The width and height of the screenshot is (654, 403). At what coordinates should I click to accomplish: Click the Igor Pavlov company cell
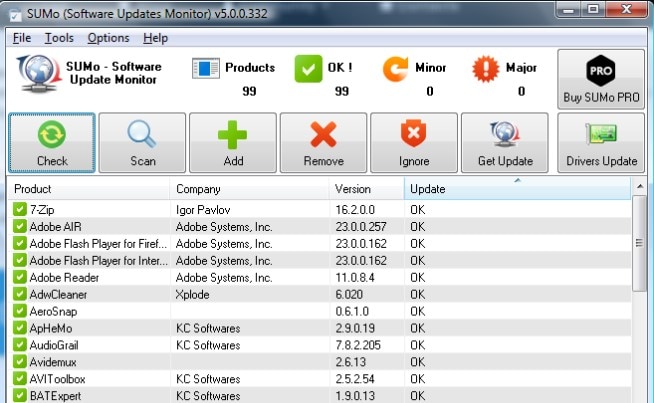(x=203, y=210)
